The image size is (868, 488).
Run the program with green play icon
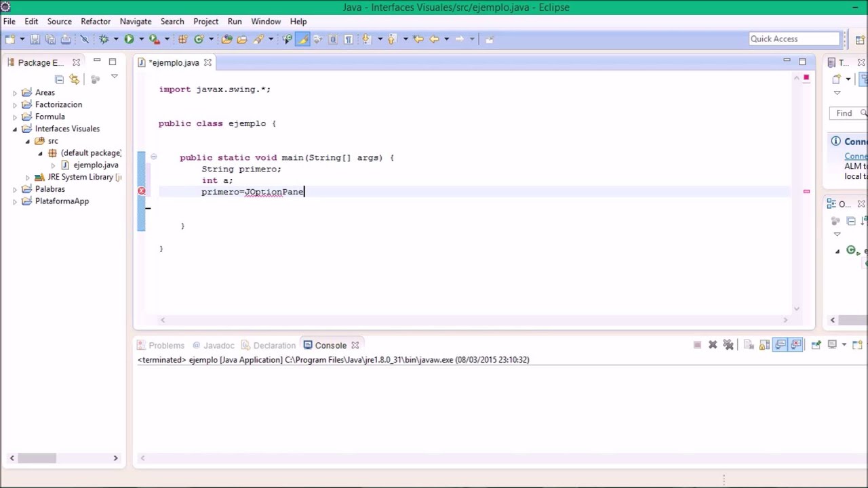pyautogui.click(x=129, y=39)
